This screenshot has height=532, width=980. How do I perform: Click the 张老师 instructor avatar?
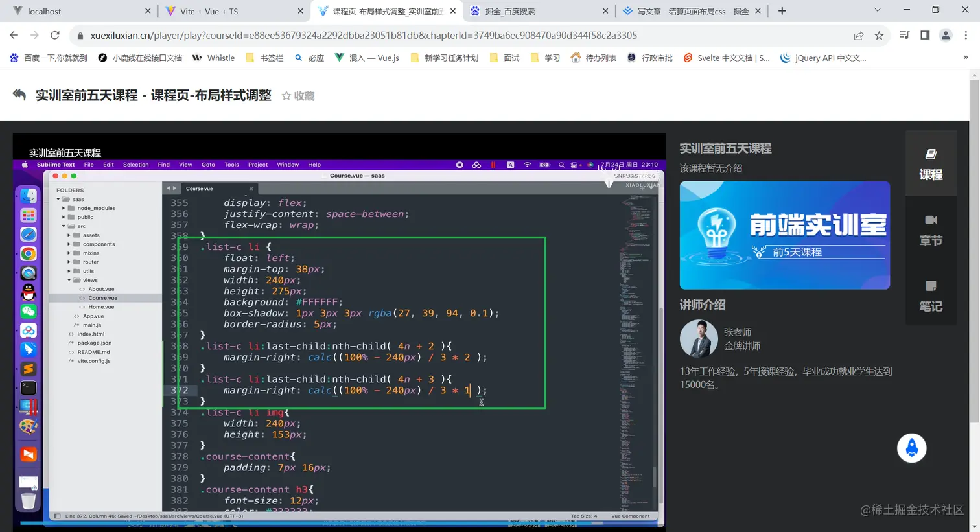699,338
